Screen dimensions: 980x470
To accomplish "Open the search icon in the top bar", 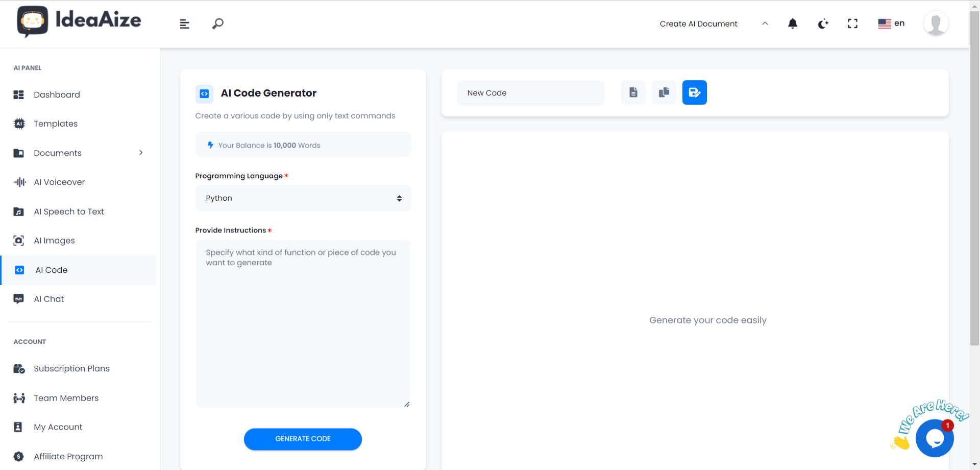I will [217, 24].
